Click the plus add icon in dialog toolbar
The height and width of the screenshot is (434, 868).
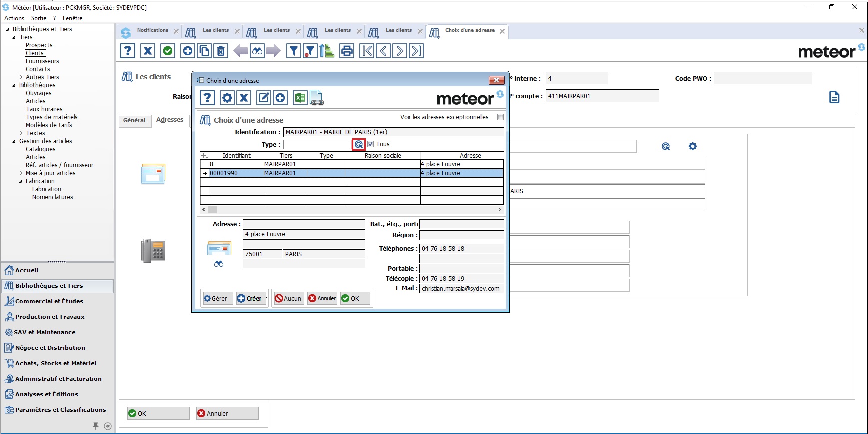(280, 98)
